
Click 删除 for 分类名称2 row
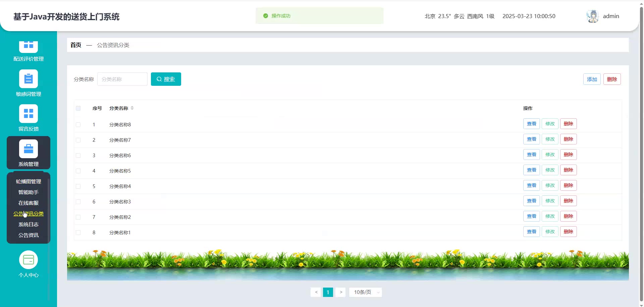pos(569,216)
